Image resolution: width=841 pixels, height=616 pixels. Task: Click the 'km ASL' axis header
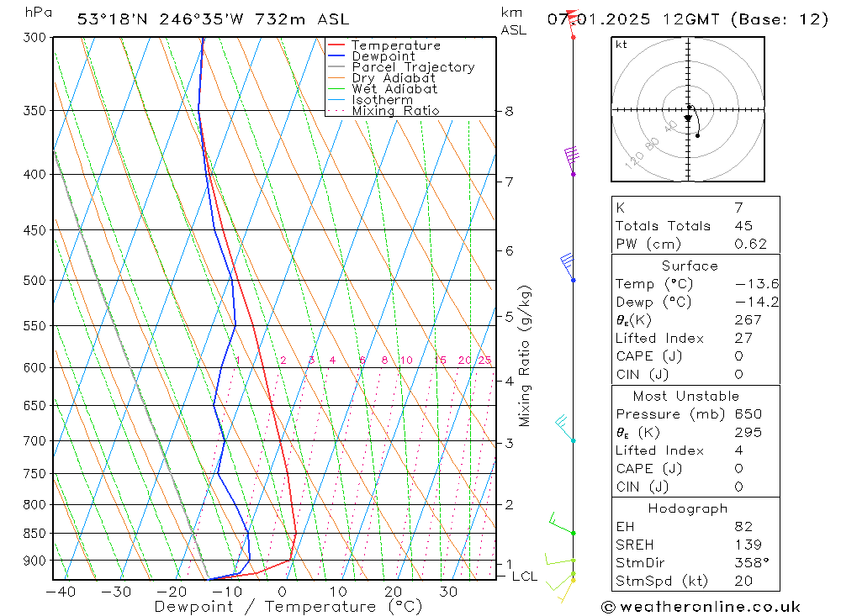tap(513, 21)
